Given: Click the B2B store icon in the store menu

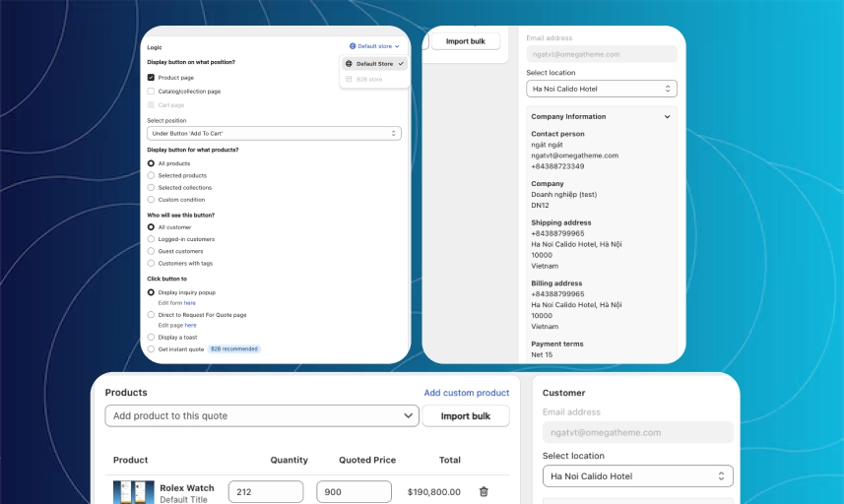Looking at the screenshot, I should click(x=349, y=79).
